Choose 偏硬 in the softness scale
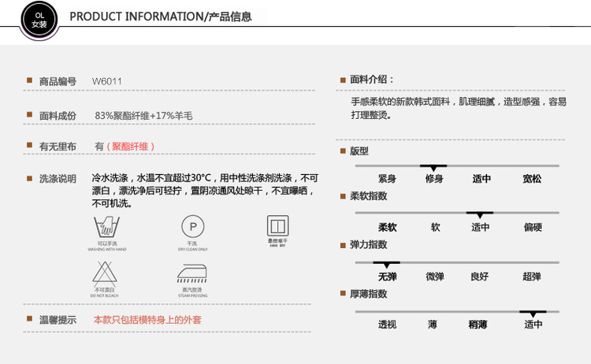This screenshot has width=591, height=364. coord(533,228)
